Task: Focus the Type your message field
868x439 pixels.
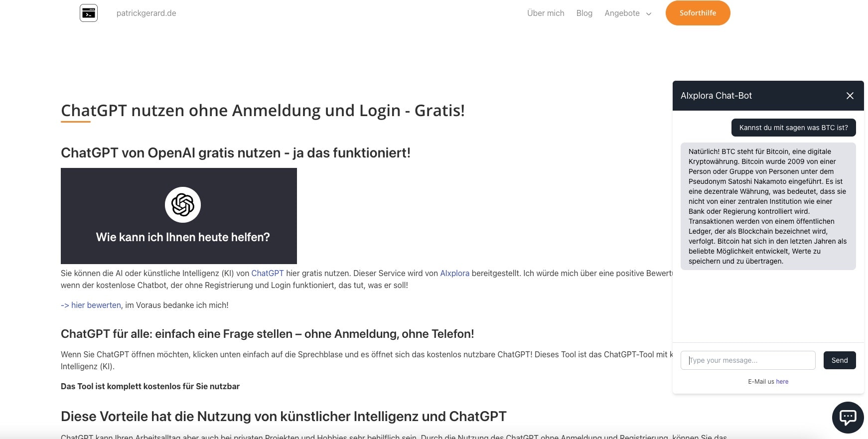Action: pyautogui.click(x=748, y=360)
